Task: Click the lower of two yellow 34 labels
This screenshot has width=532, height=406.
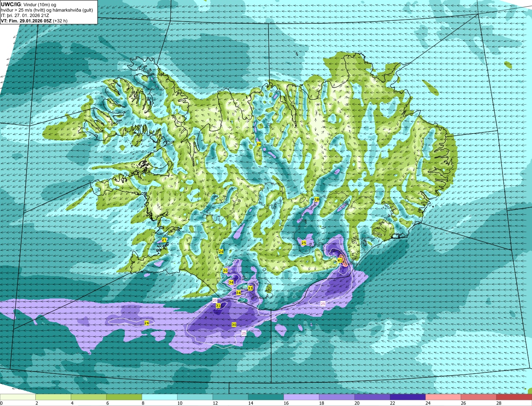Action: [x=239, y=293]
